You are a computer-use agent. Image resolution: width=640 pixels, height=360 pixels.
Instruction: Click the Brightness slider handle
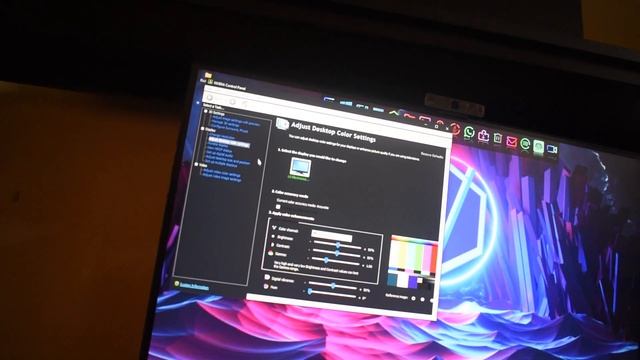pos(338,245)
